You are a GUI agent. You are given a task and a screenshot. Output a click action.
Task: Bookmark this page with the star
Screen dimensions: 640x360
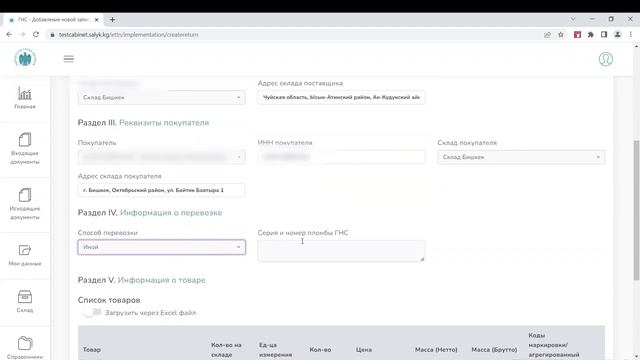pyautogui.click(x=561, y=35)
